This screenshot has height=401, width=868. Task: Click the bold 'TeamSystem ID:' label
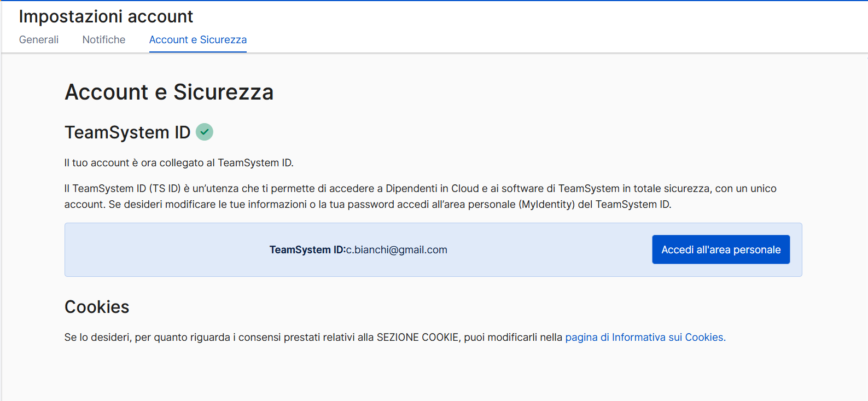(x=307, y=250)
